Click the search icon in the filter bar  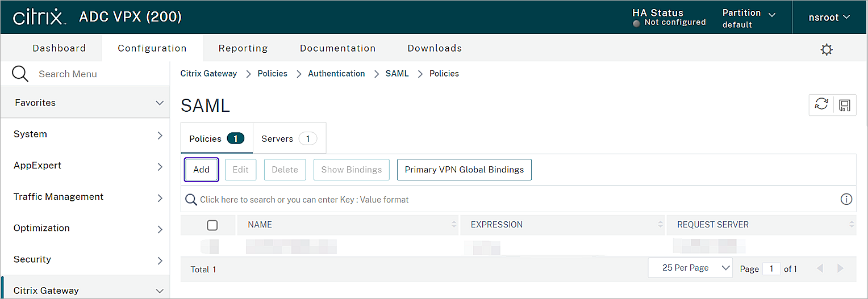(x=191, y=200)
